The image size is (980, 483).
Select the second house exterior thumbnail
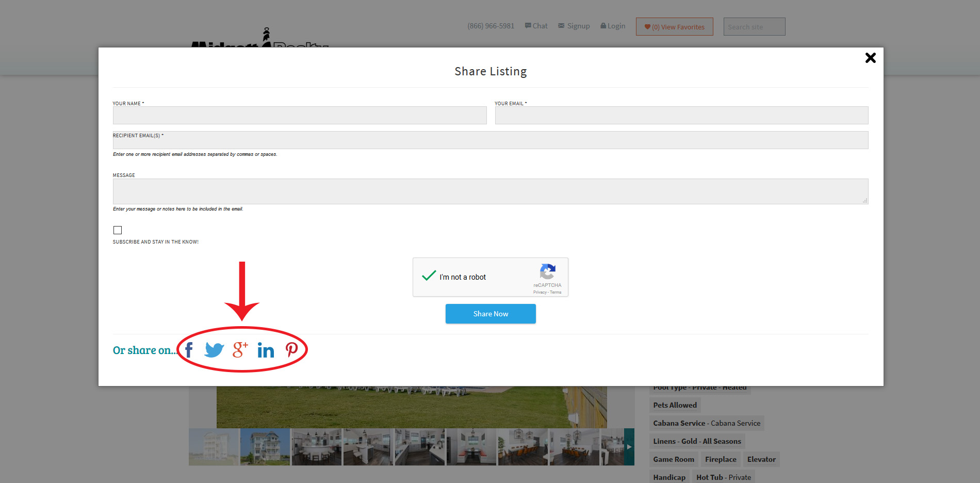pos(265,447)
